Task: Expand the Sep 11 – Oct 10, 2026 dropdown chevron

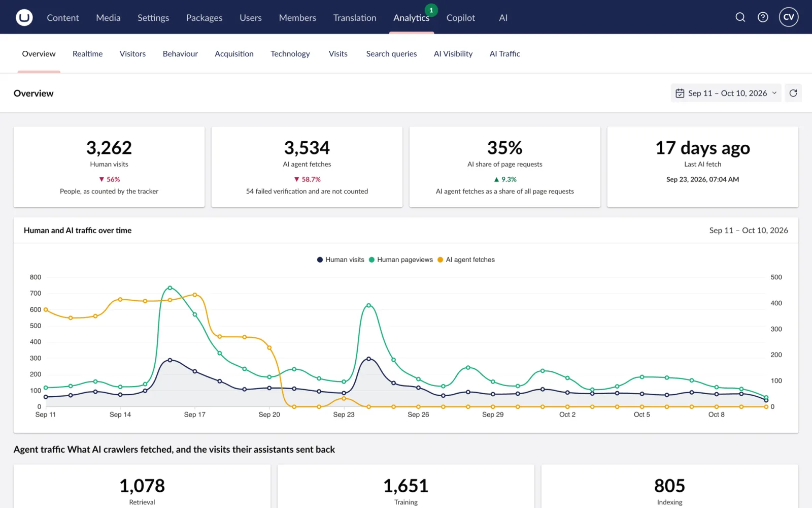Action: (x=774, y=93)
